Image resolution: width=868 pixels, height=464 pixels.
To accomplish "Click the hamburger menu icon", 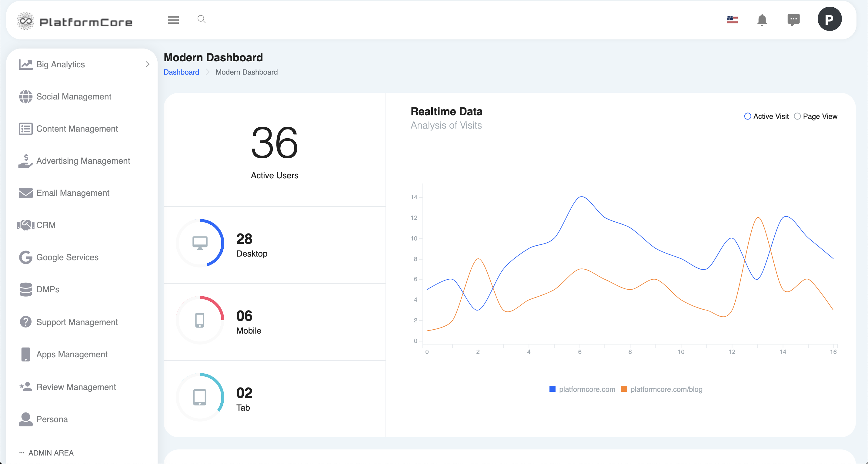I will tap(173, 20).
